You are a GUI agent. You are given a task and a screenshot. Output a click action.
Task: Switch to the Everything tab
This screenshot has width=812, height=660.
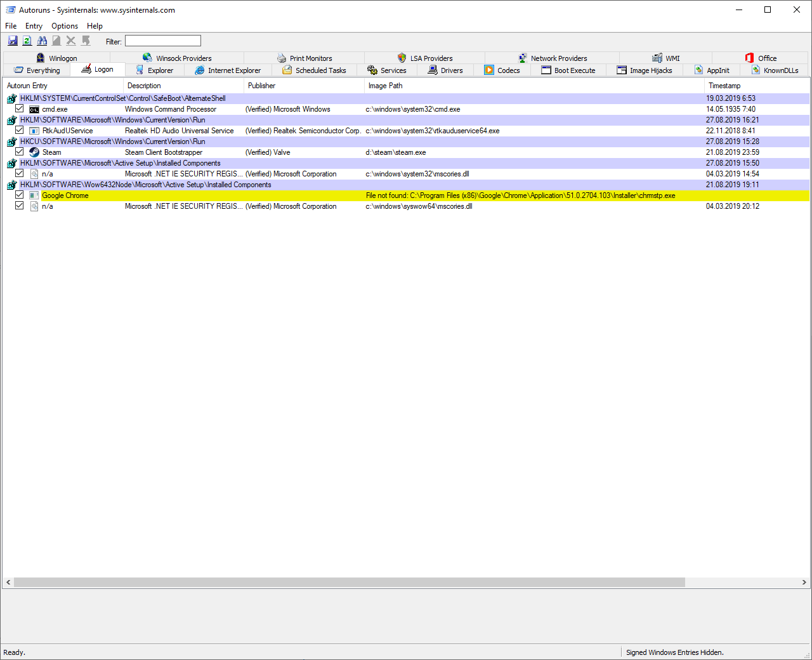coord(37,70)
